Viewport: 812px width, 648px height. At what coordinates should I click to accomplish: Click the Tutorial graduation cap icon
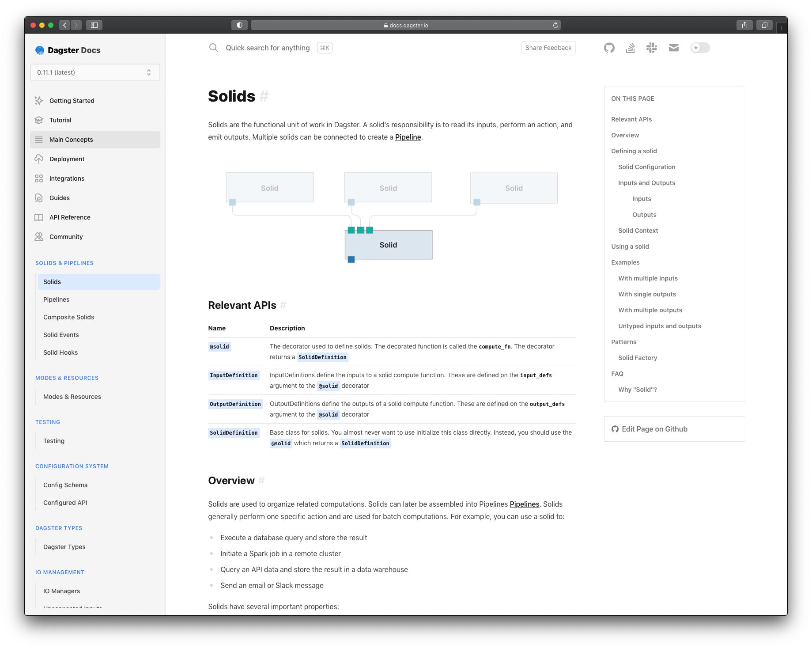click(x=39, y=120)
